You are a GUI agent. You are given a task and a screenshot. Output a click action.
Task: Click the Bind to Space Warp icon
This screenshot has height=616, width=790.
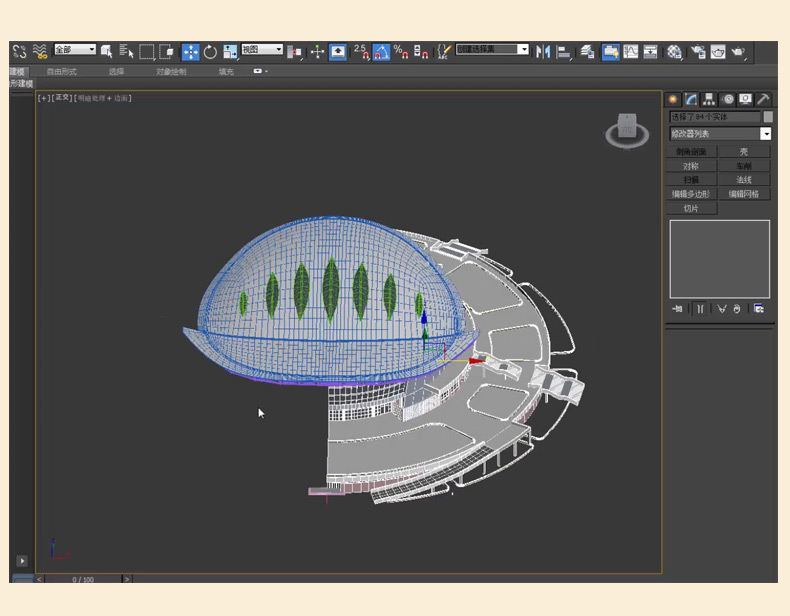tap(40, 51)
